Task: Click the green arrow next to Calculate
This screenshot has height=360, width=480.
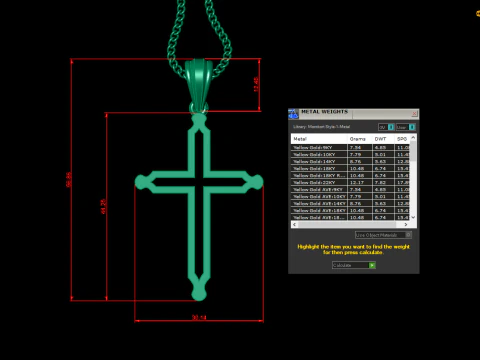Action: (x=372, y=265)
